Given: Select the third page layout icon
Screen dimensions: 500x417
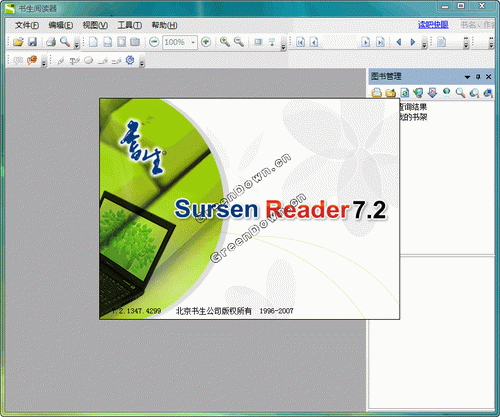Looking at the screenshot, I should coord(121,42).
